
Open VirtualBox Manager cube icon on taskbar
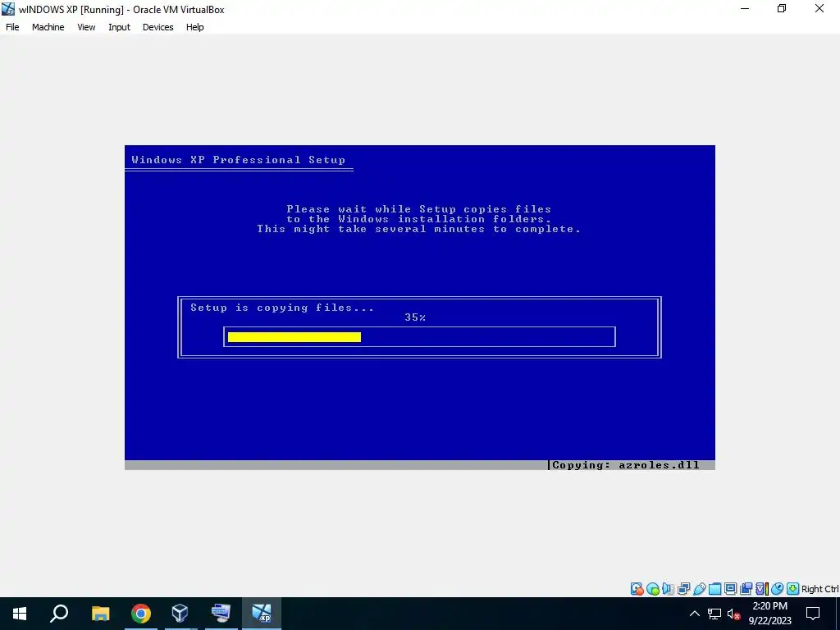point(180,614)
